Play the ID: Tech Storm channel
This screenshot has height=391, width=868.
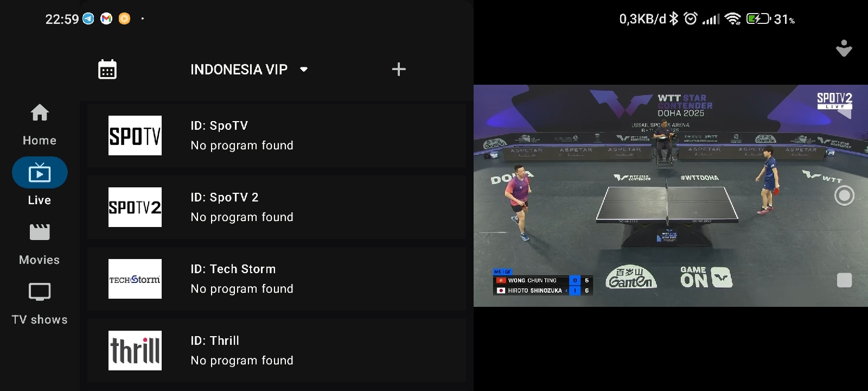[277, 279]
